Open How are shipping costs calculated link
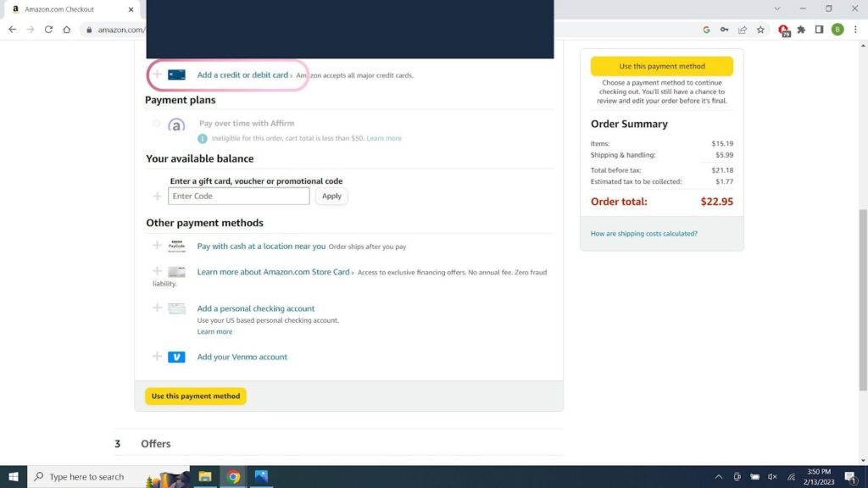Image resolution: width=868 pixels, height=488 pixels. coord(644,234)
